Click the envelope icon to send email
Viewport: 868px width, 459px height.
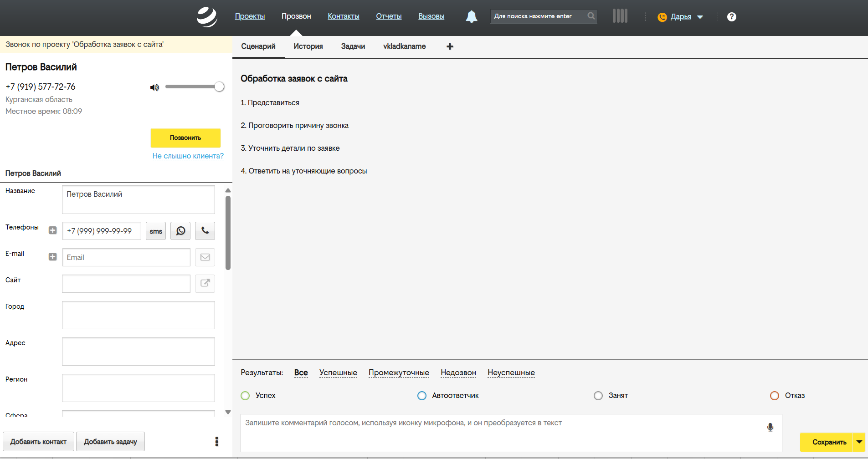point(205,257)
